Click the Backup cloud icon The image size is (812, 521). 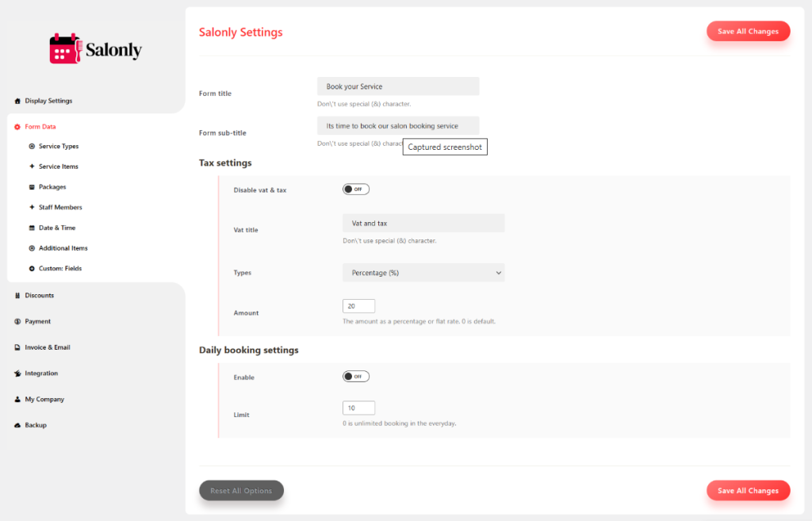click(17, 426)
